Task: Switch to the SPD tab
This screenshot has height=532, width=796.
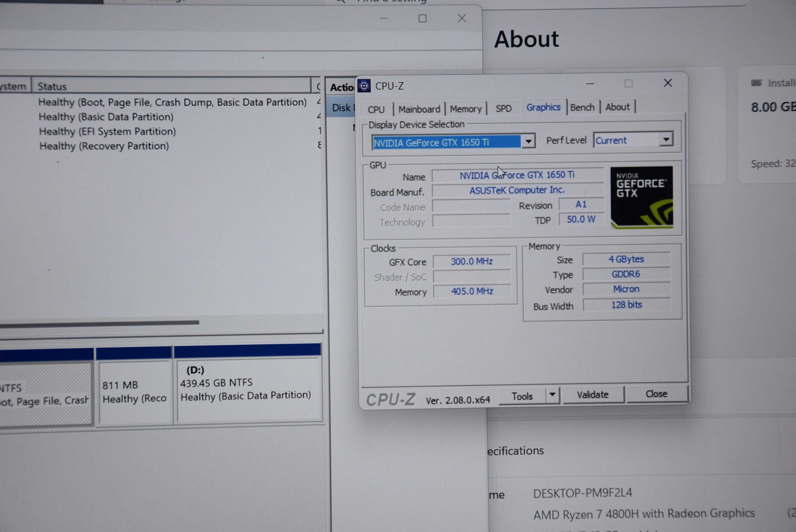Action: [x=503, y=109]
